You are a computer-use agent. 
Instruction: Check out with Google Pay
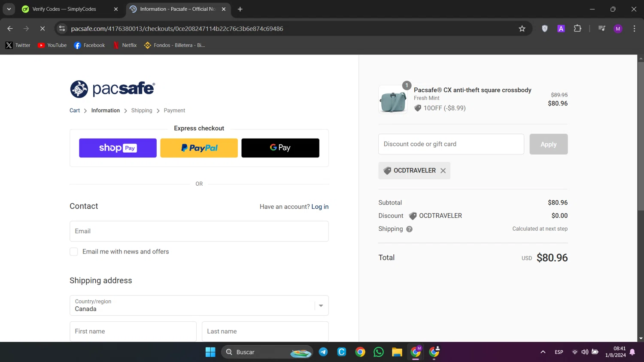[280, 148]
